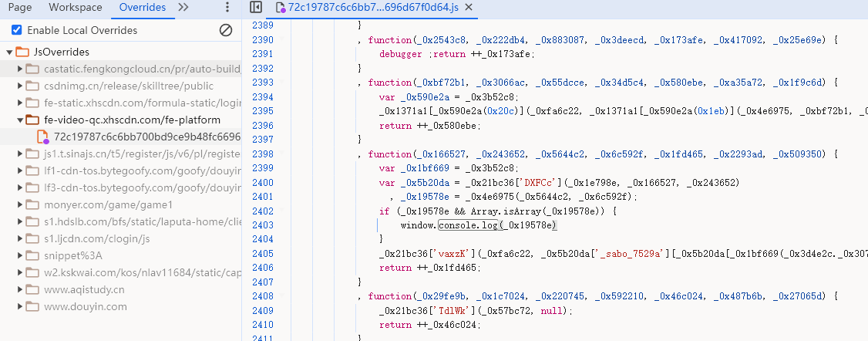
Task: Expand fe-static.xhscdn.com folder arrow
Action: pyautogui.click(x=20, y=103)
